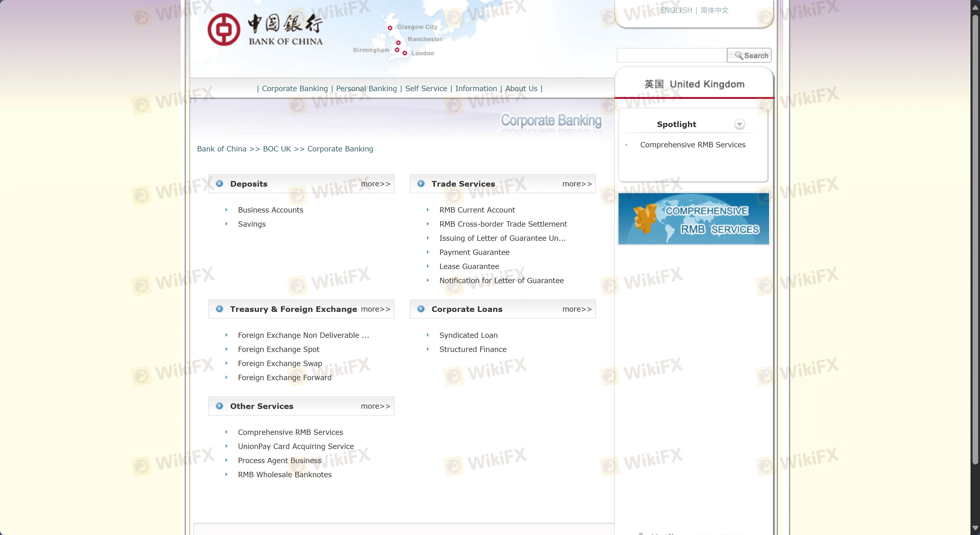Open the Personal Banking menu item
This screenshot has width=980, height=535.
(x=366, y=88)
